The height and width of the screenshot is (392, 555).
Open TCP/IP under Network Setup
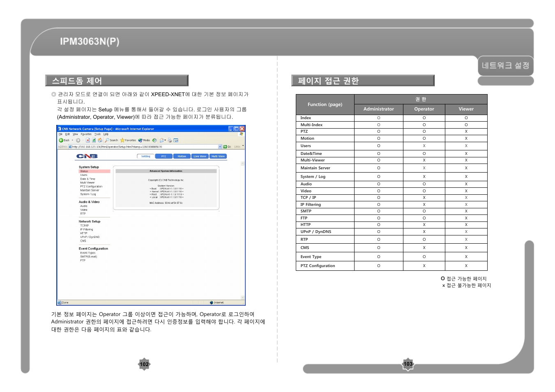coord(85,226)
